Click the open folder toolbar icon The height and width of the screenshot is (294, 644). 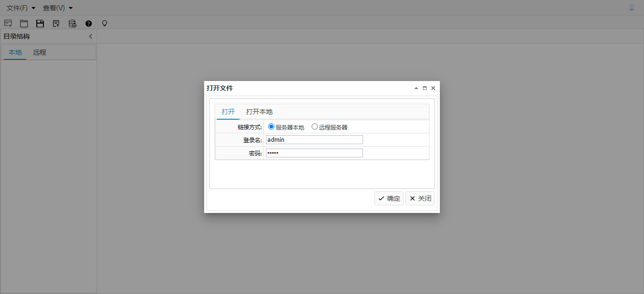click(x=24, y=23)
